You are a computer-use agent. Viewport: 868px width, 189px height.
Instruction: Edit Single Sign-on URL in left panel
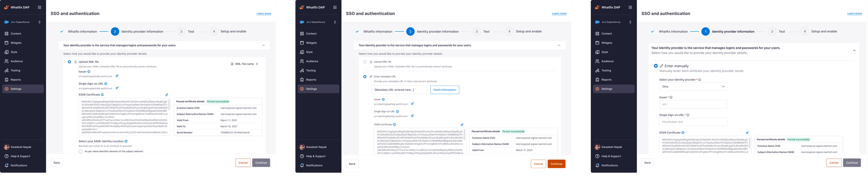tap(117, 88)
